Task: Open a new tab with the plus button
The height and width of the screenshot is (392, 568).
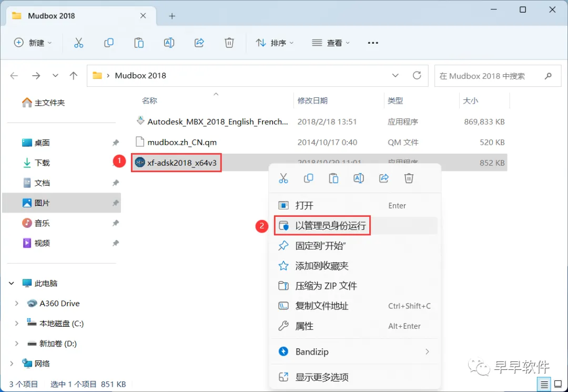Action: [x=172, y=16]
